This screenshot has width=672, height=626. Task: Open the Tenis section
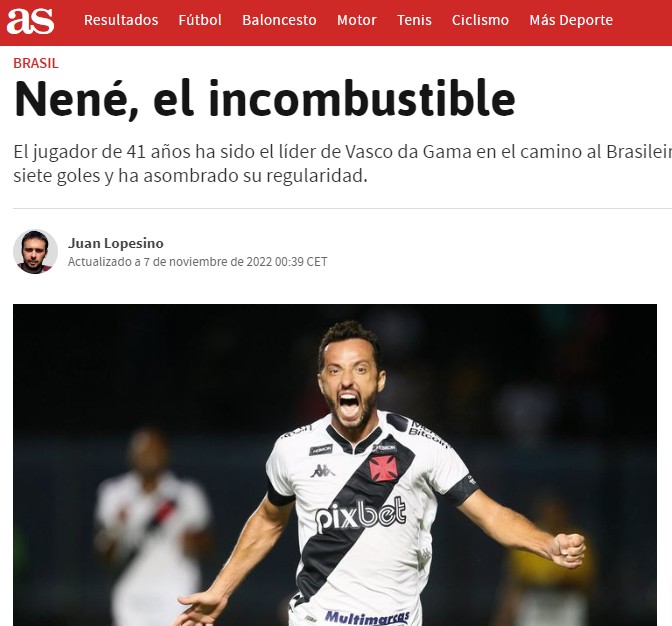414,20
